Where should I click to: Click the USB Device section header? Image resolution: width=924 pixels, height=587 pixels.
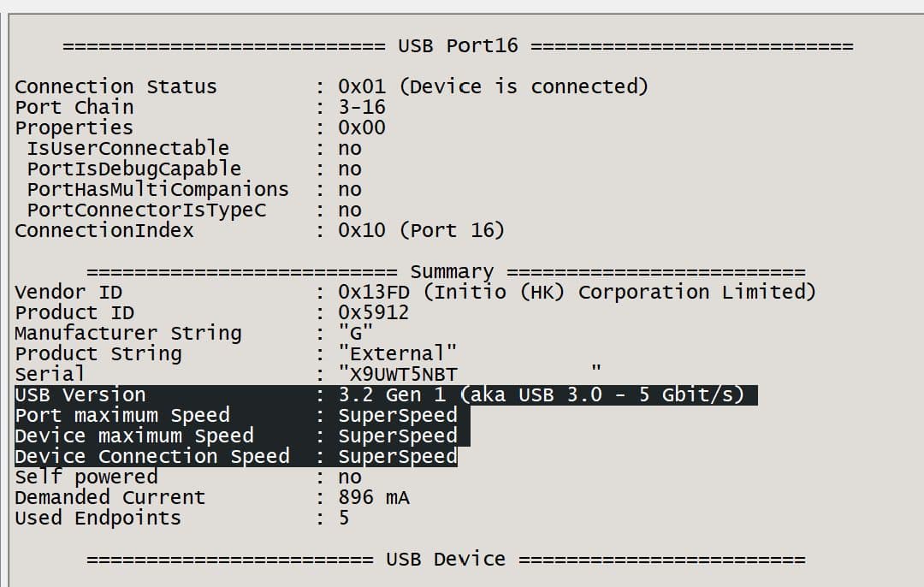pos(445,560)
